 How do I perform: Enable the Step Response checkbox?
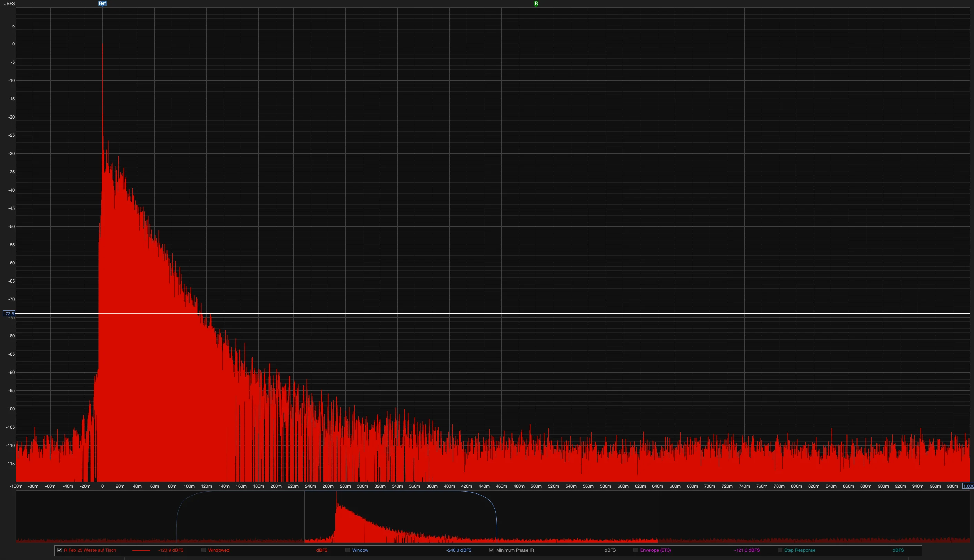point(780,550)
